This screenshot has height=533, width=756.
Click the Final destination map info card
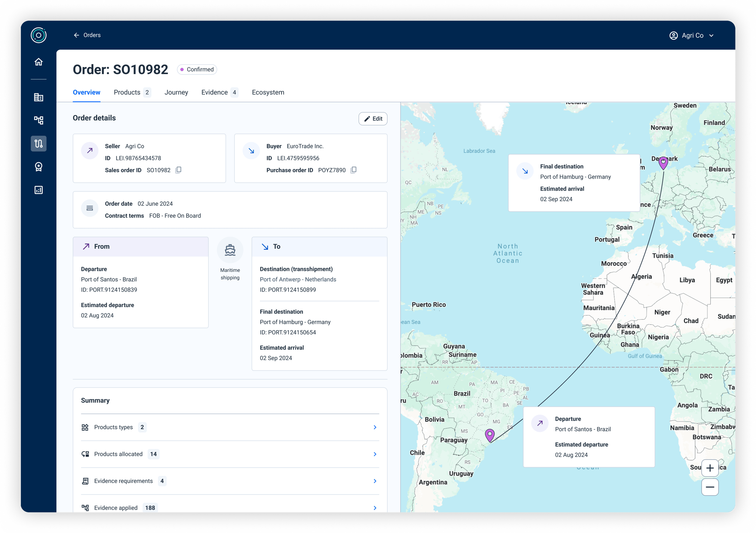pyautogui.click(x=574, y=183)
